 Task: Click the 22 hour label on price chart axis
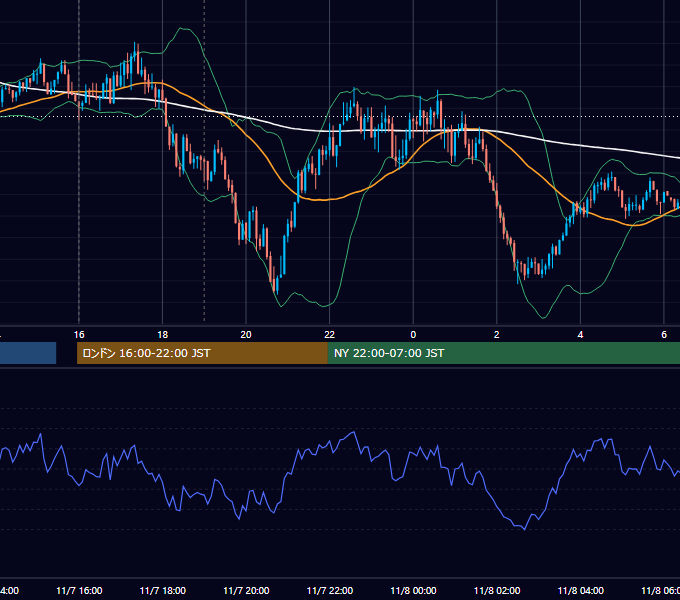(330, 335)
